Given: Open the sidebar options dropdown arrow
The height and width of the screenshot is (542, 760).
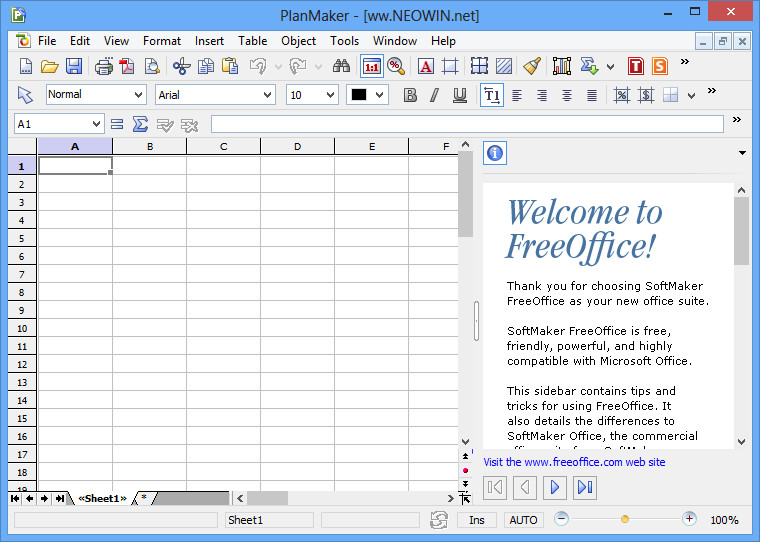Looking at the screenshot, I should [742, 153].
